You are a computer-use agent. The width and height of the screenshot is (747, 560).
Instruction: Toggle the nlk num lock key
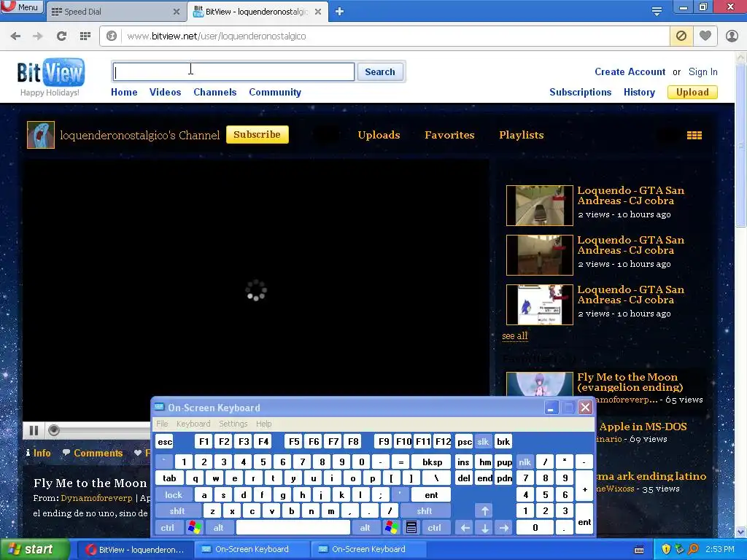click(x=525, y=462)
